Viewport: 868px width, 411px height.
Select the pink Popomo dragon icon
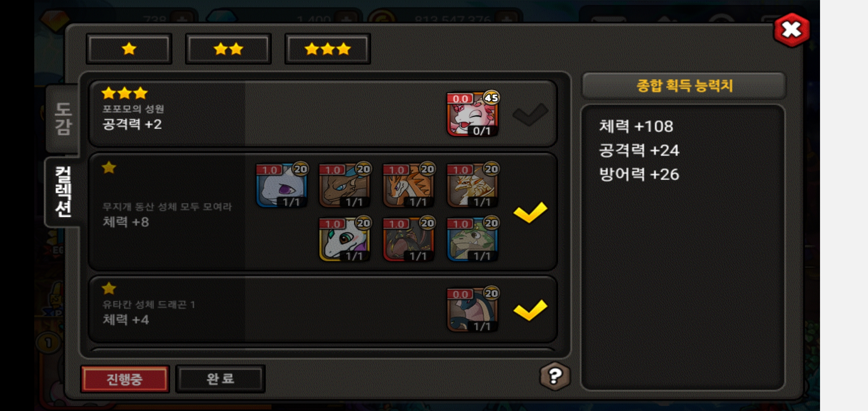tap(473, 114)
